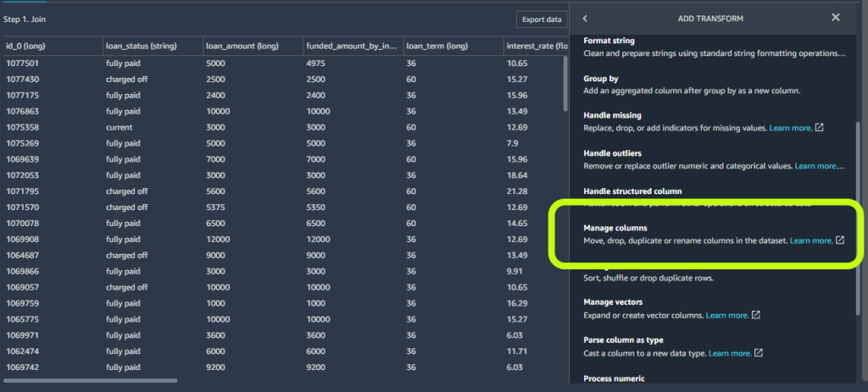This screenshot has width=868, height=392.
Task: Click the id_0 (long) column header
Action: [53, 46]
